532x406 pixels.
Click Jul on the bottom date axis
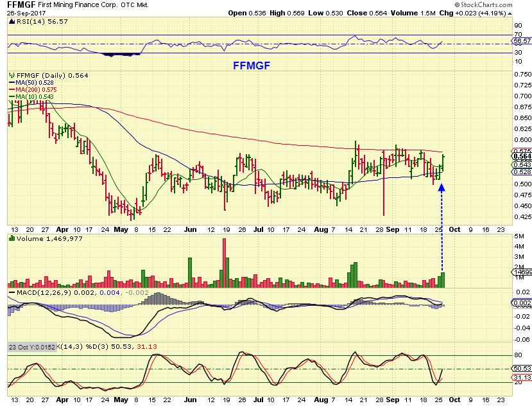(x=258, y=400)
